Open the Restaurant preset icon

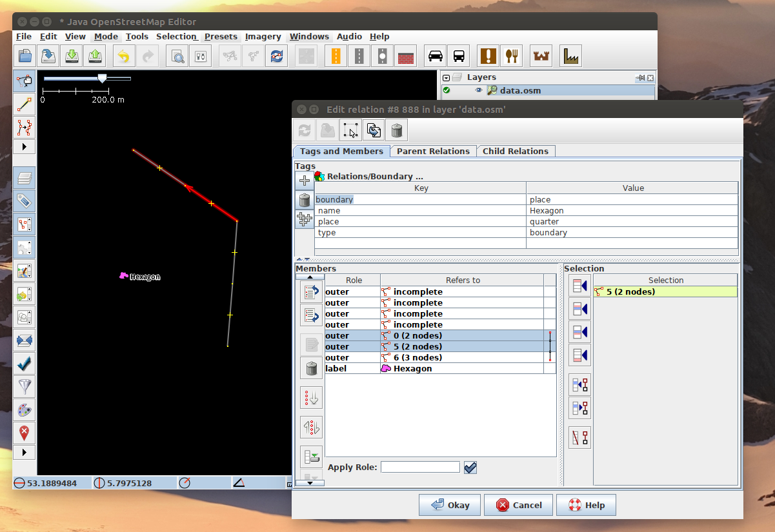[x=512, y=57]
